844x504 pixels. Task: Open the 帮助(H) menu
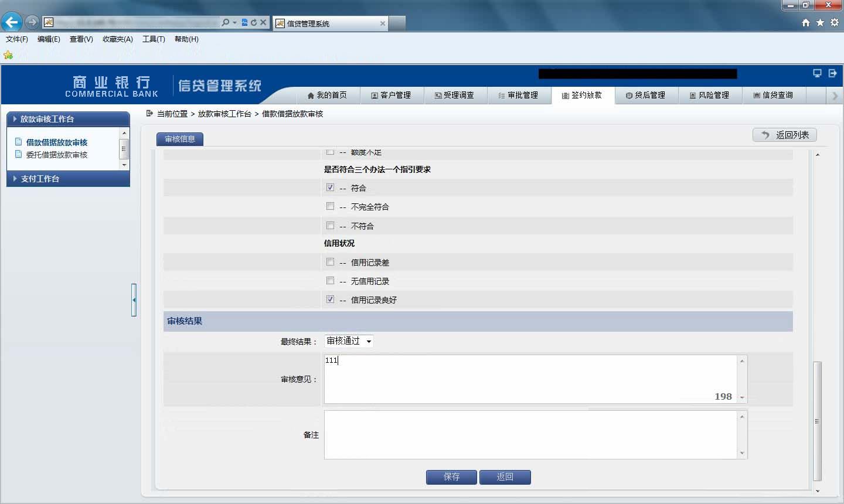point(186,39)
